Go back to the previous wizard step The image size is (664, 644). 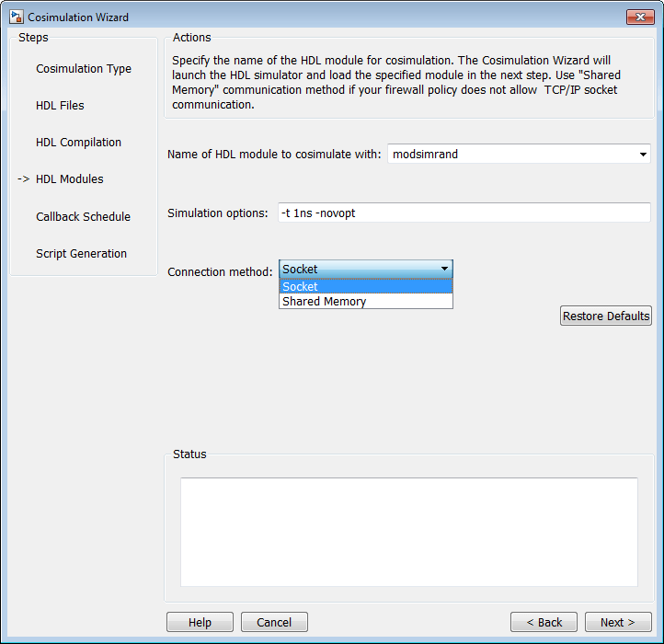coord(544,622)
